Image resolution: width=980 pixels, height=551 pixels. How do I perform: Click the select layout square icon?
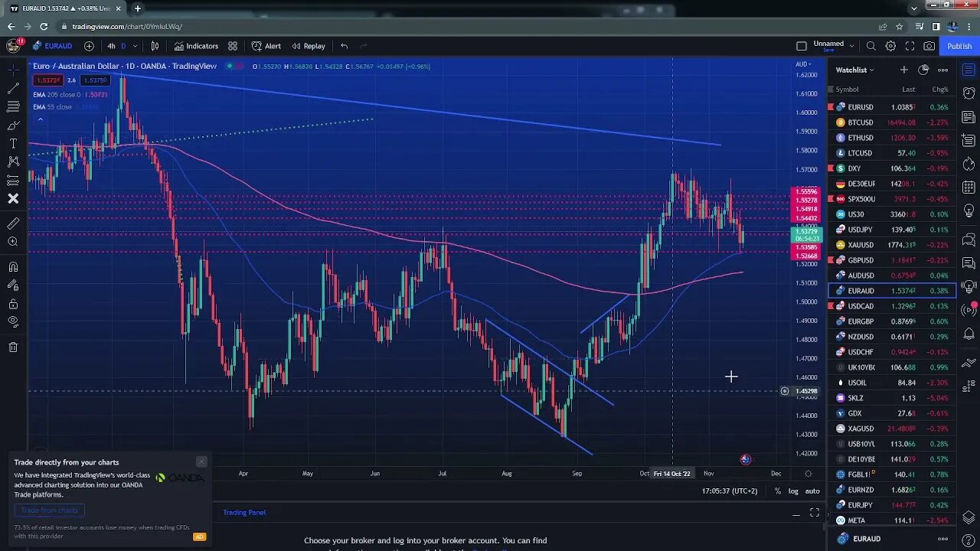[x=802, y=46]
